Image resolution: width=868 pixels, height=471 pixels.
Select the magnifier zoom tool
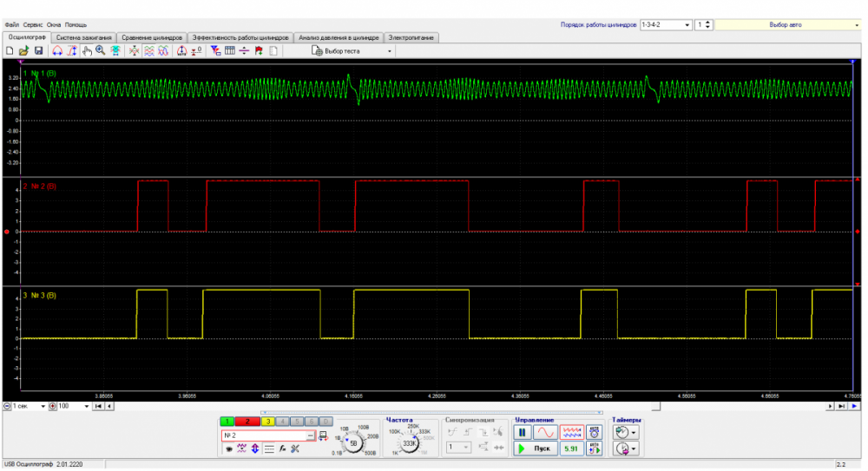(101, 51)
